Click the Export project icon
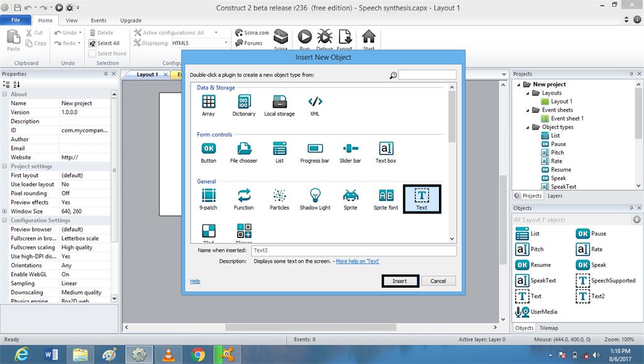Image resolution: width=644 pixels, height=364 pixels. click(344, 37)
